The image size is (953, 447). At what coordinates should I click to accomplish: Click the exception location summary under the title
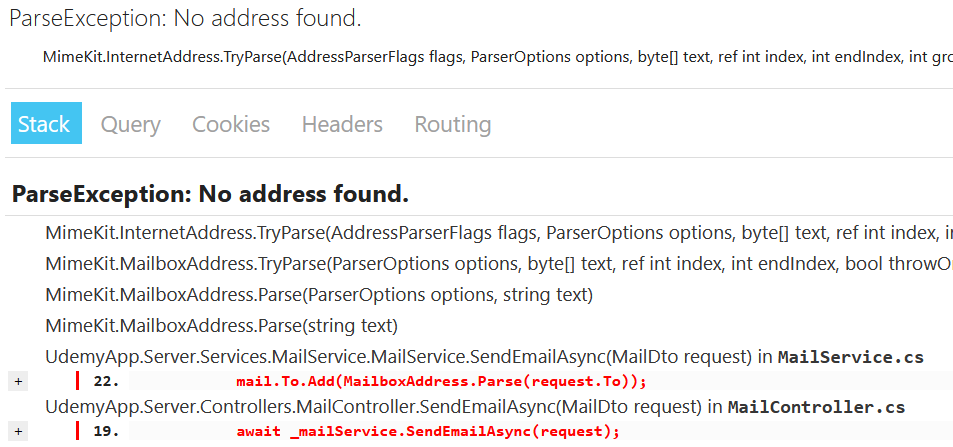497,57
